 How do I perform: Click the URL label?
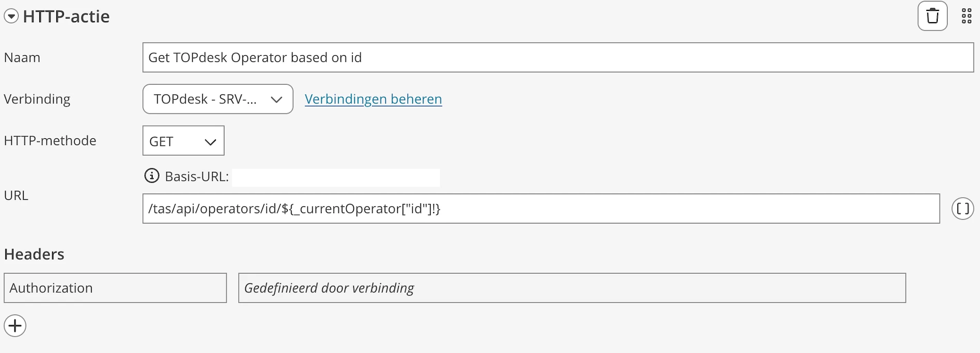16,195
